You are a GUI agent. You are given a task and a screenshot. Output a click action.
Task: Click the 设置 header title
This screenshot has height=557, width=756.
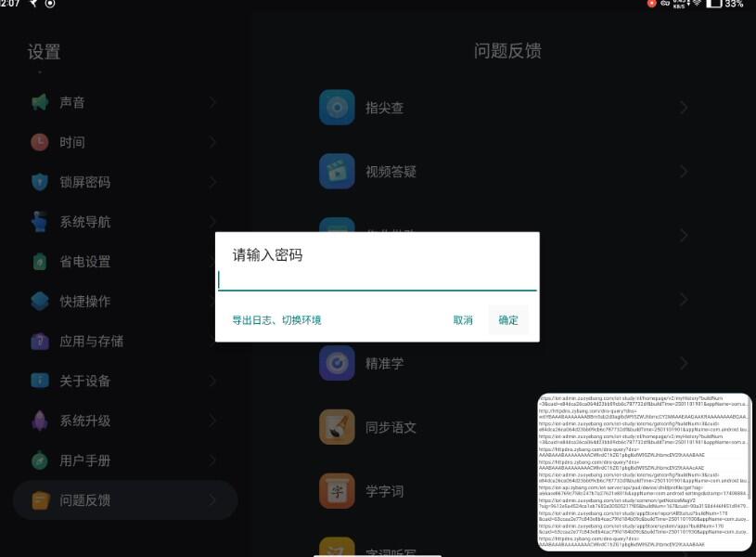click(44, 52)
